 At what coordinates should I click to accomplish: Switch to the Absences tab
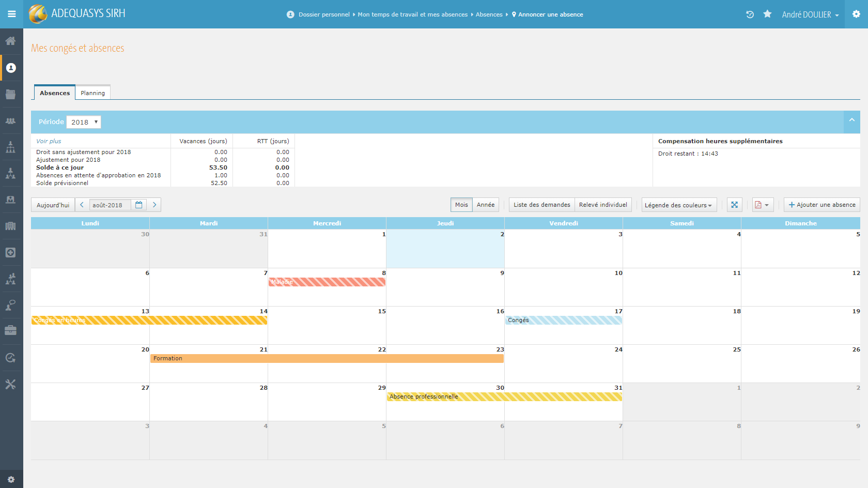tap(55, 93)
